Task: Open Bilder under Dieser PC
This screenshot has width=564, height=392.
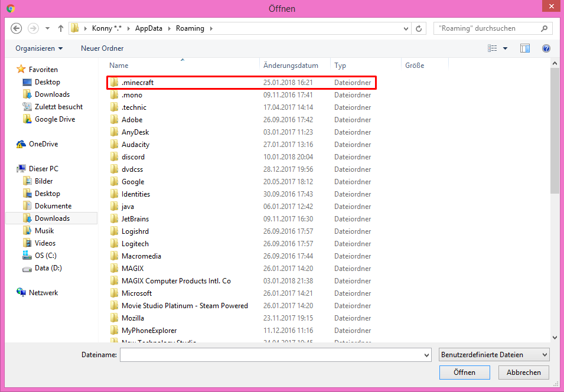Action: point(38,181)
